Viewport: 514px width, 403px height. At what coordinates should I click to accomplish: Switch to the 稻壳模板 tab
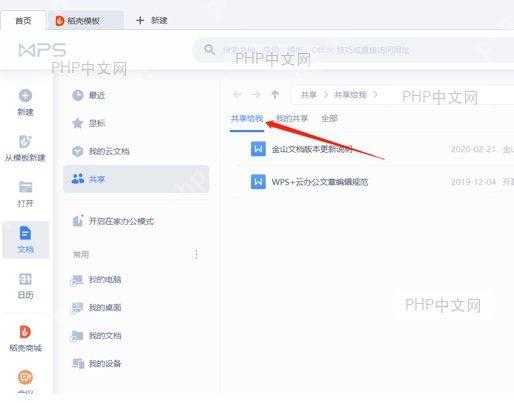pyautogui.click(x=85, y=21)
